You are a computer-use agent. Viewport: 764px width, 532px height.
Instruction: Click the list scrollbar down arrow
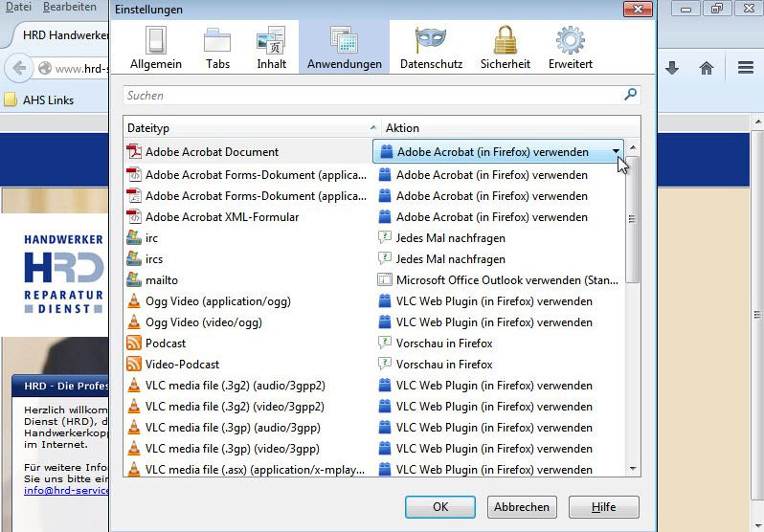(633, 469)
